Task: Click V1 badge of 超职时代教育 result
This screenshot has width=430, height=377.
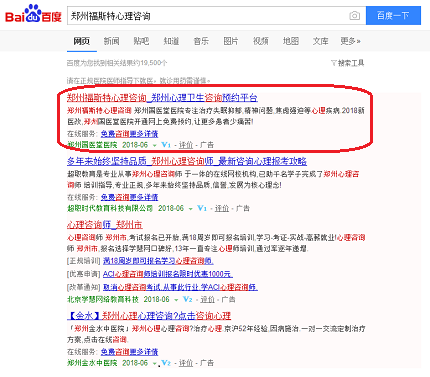Action: pyautogui.click(x=202, y=208)
